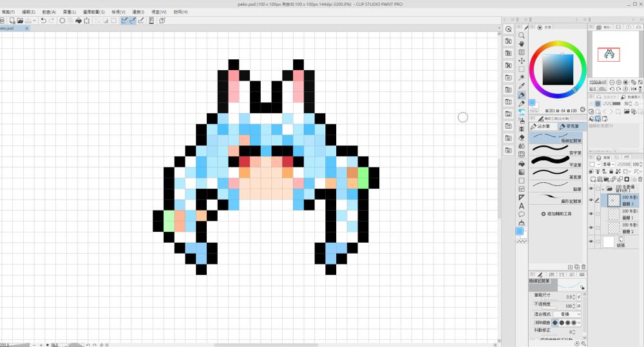Open the layer blend mode 普通 dropdown
The height and width of the screenshot is (347, 644).
(607, 165)
